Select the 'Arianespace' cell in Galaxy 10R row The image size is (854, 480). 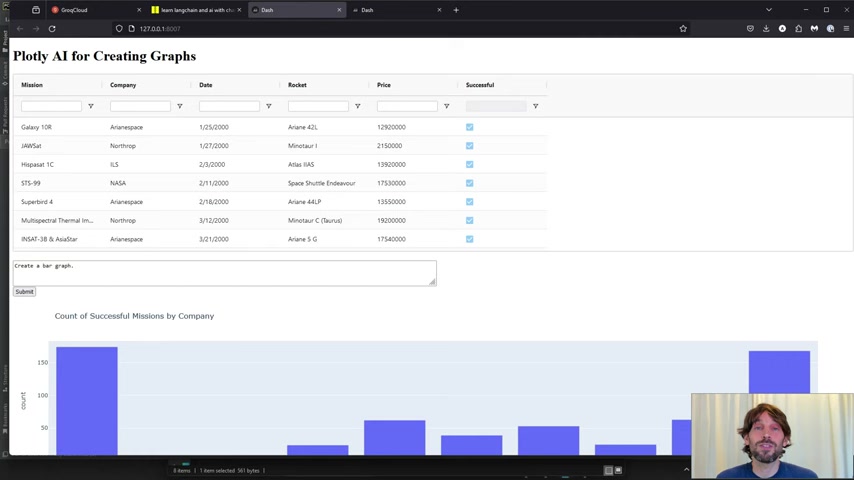coord(126,127)
